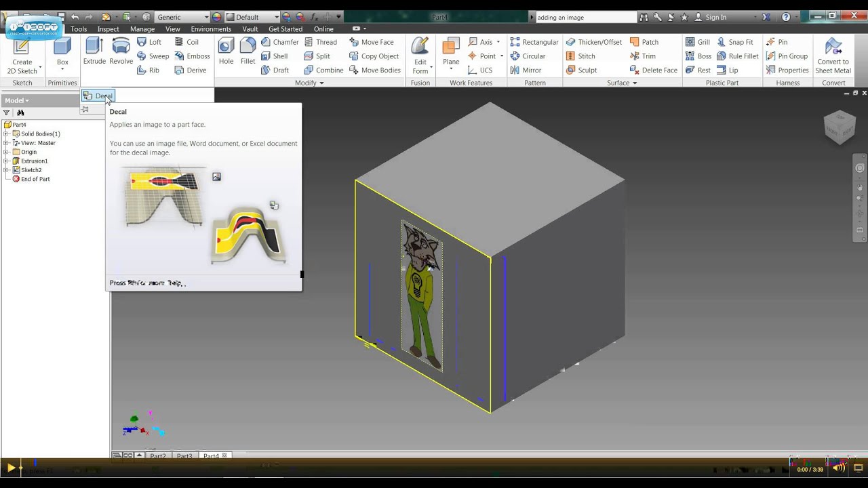The height and width of the screenshot is (488, 868).
Task: Select the Hole tool
Action: click(x=226, y=52)
